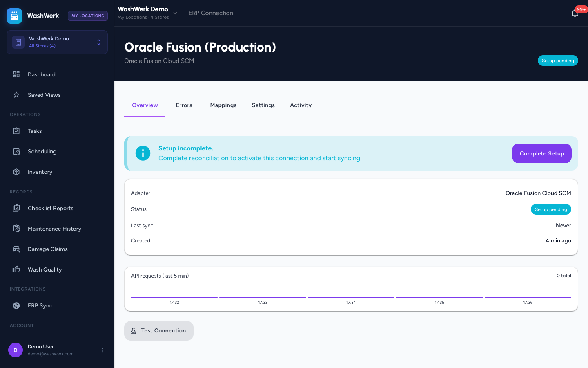This screenshot has height=368, width=588.
Task: Click the demo@washwerk.com email text
Action: pos(51,354)
